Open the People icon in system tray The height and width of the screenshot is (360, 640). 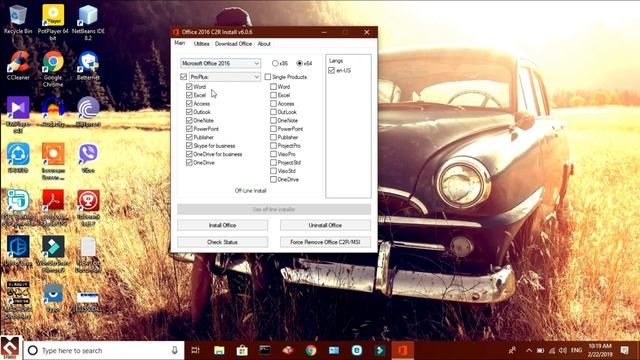[513, 350]
